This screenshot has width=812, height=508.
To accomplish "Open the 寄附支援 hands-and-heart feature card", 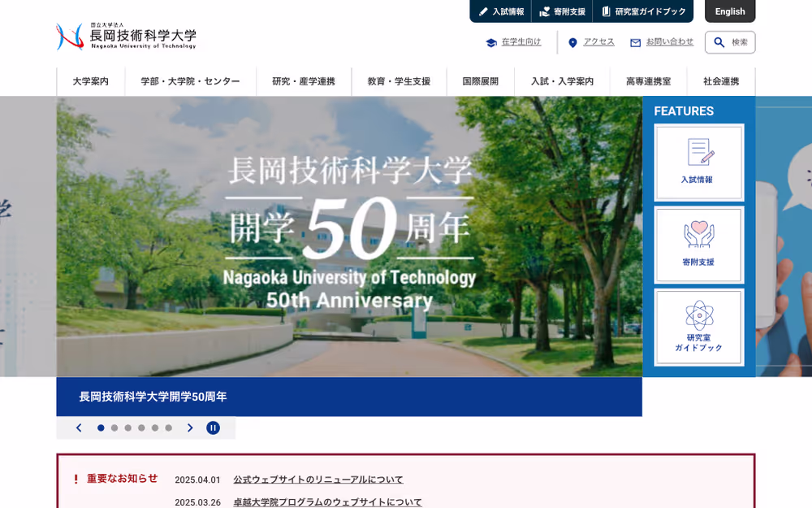I will (x=699, y=245).
